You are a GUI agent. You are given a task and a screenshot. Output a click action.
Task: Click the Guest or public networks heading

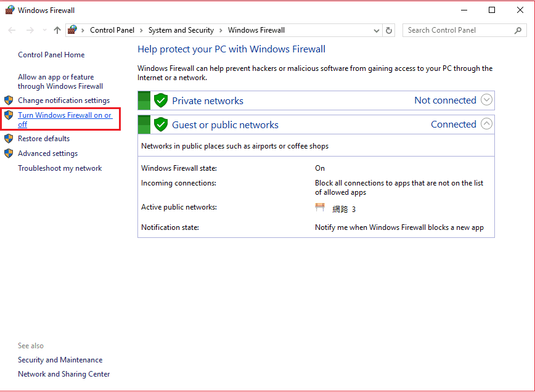pos(225,125)
